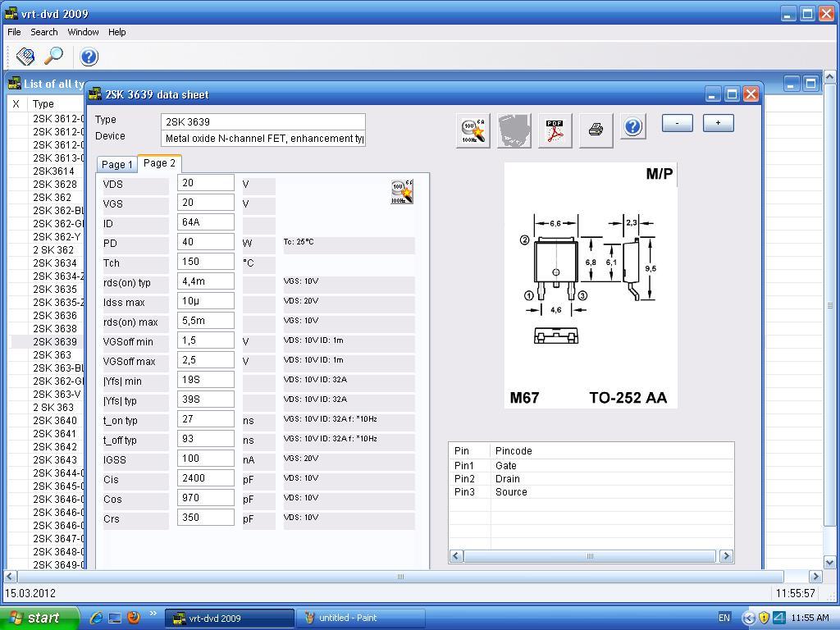Click the conversion icon beside the VDS row
Image resolution: width=840 pixels, height=630 pixels.
tap(402, 191)
